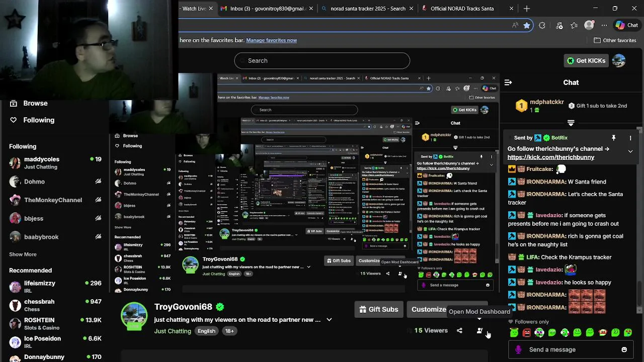644x362 pixels.
Task: Open a new browser tab
Action: (527, 9)
